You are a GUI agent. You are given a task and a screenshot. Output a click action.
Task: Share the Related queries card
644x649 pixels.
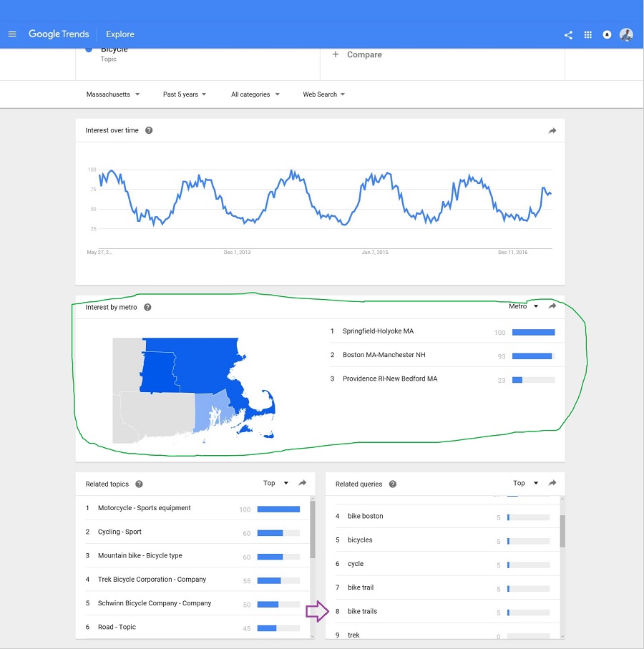(552, 483)
